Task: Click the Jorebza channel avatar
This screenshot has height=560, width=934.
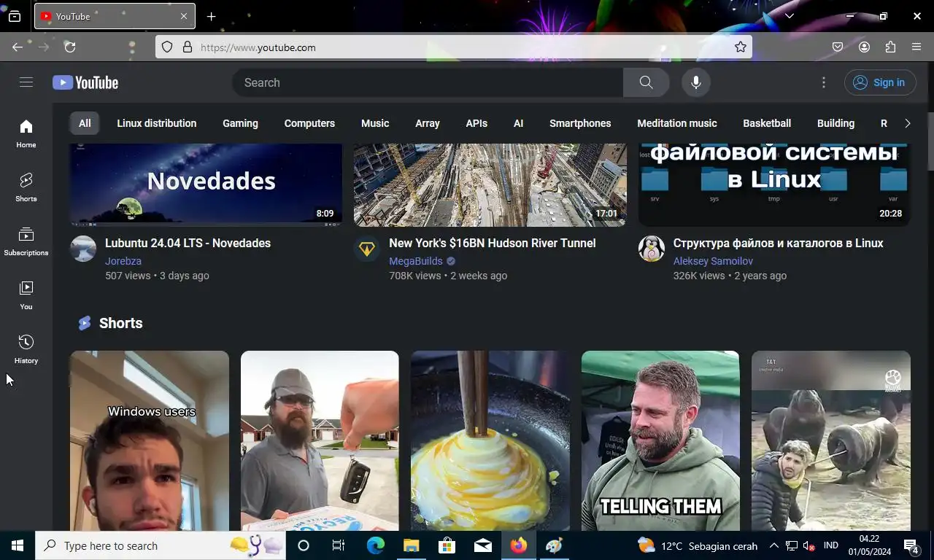Action: pos(83,249)
